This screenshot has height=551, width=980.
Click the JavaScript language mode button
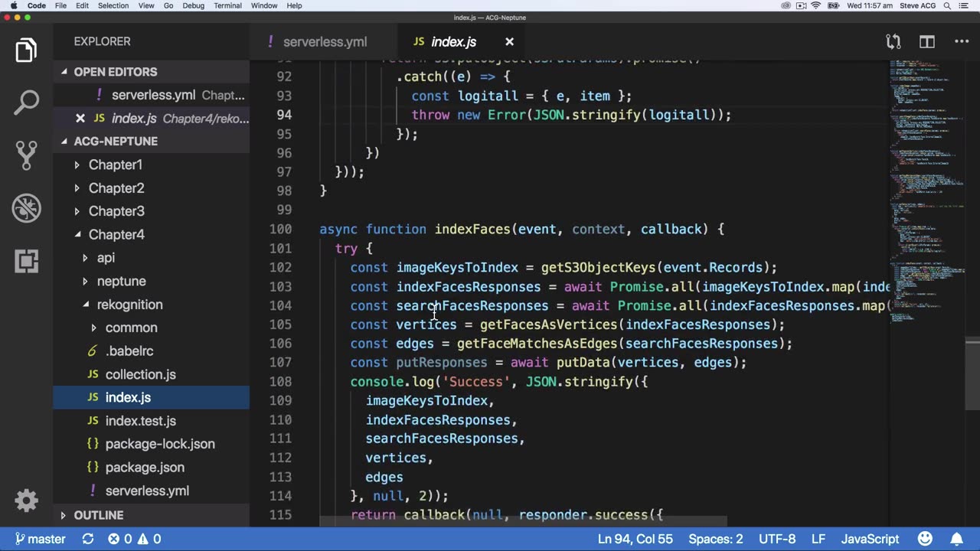click(x=870, y=539)
